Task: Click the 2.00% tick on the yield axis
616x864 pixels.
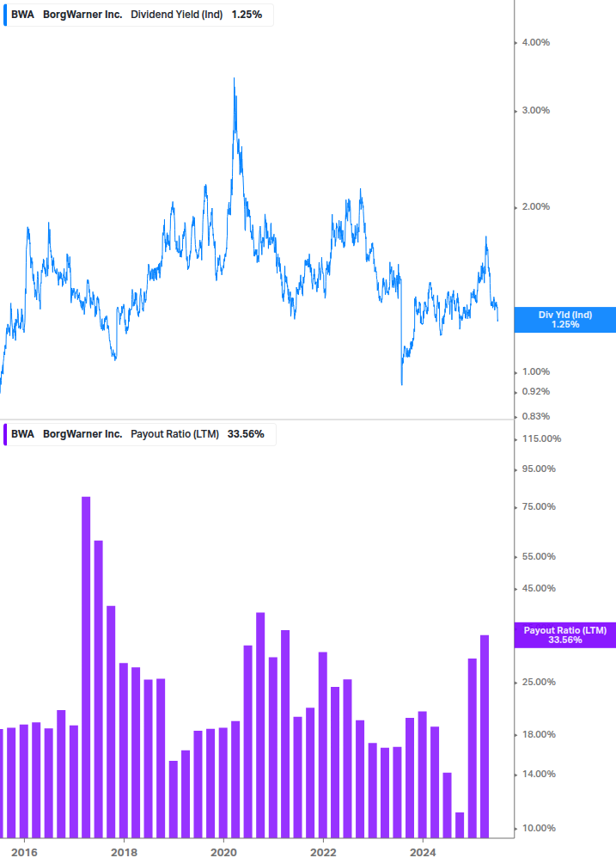Action: (535, 206)
